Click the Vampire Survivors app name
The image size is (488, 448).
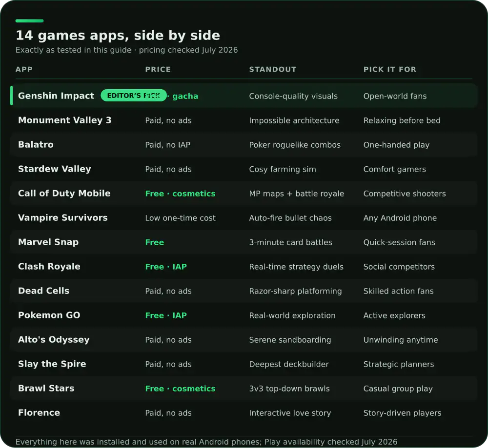pyautogui.click(x=63, y=217)
